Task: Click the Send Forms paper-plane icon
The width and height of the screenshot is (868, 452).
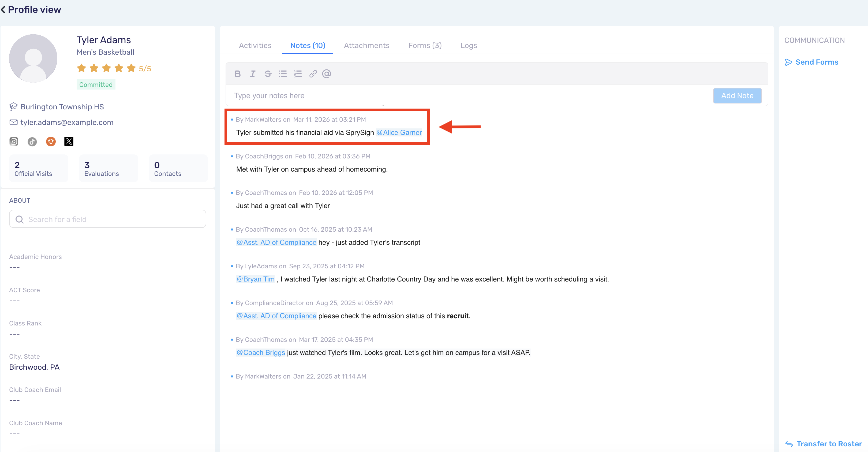Action: [x=788, y=62]
